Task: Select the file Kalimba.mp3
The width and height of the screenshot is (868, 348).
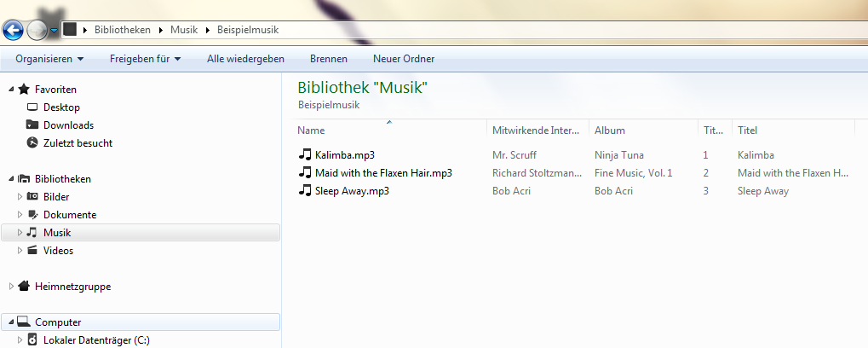Action: 345,154
